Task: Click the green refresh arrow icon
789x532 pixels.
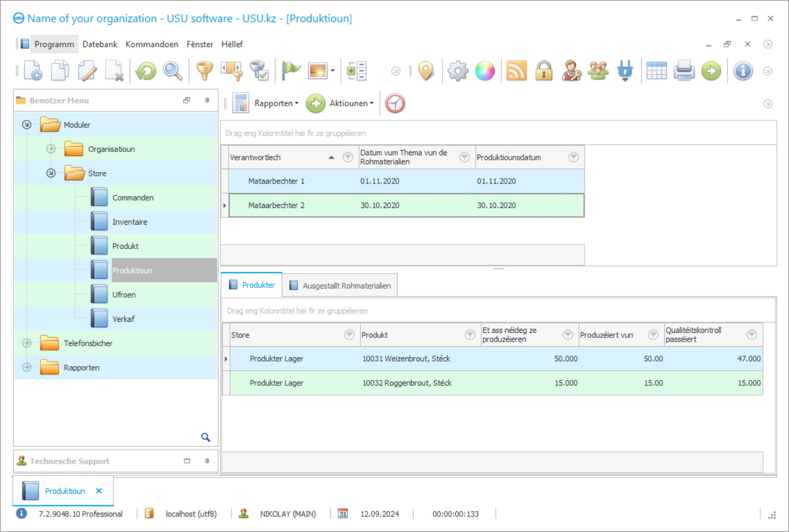Action: point(146,71)
